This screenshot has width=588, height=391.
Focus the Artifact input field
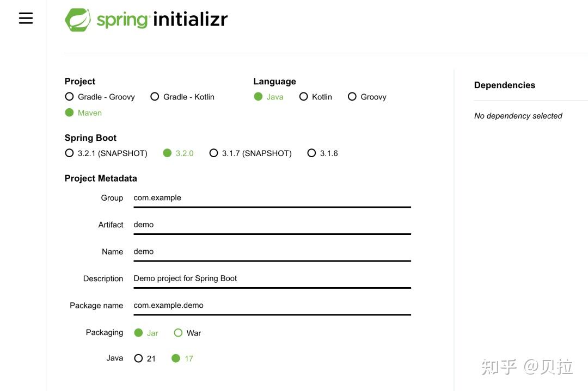pyautogui.click(x=272, y=225)
